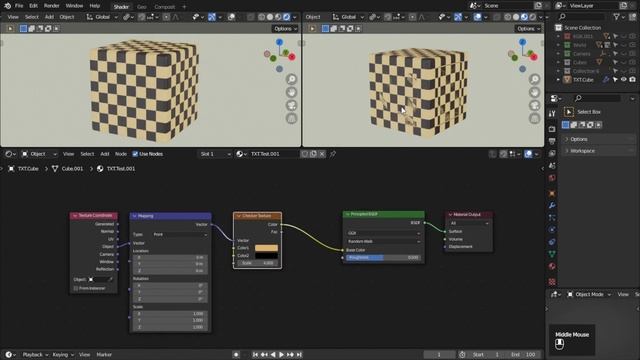The image size is (640, 360).
Task: Open the Slot 1 dropdown
Action: tap(215, 154)
